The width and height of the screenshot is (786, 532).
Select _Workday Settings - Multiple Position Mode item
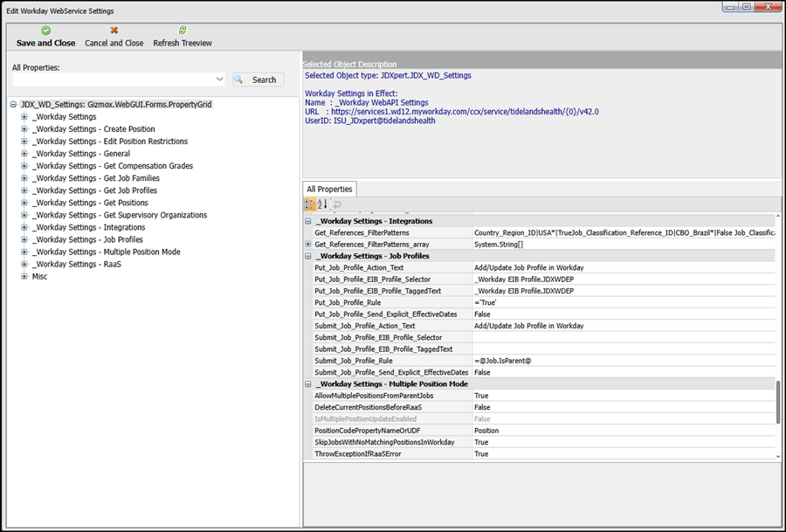[107, 252]
